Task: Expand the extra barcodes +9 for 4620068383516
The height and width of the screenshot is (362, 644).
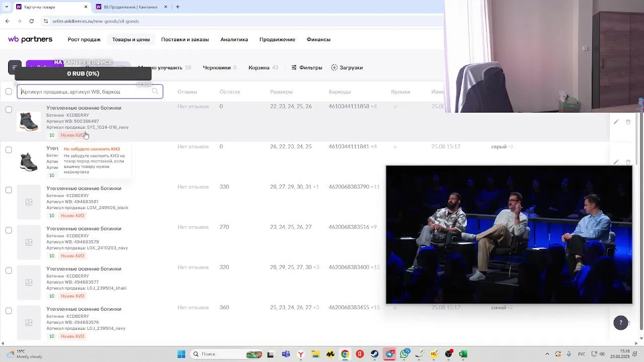Action: click(374, 227)
